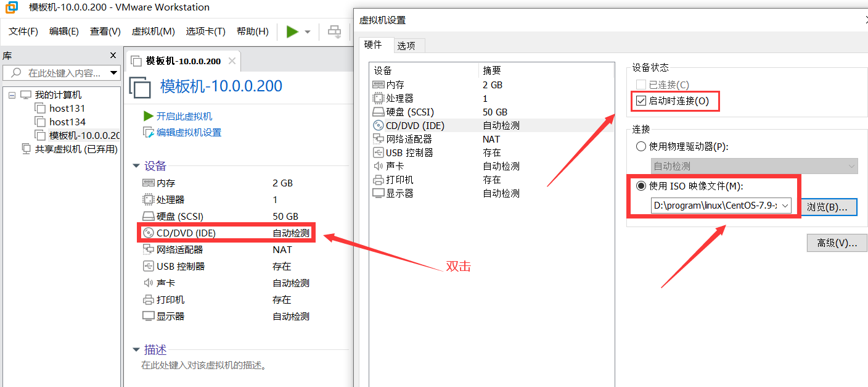Open the dropdown arrow beside play button
Image resolution: width=868 pixels, height=387 pixels.
pyautogui.click(x=308, y=31)
